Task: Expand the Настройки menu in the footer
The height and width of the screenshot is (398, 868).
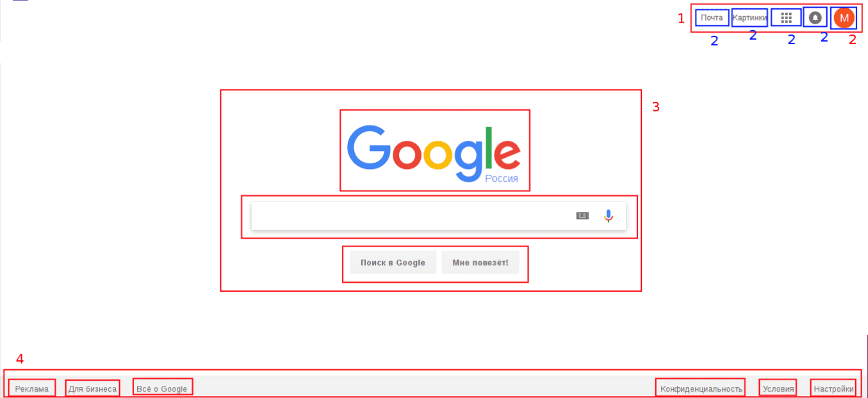Action: (x=833, y=388)
